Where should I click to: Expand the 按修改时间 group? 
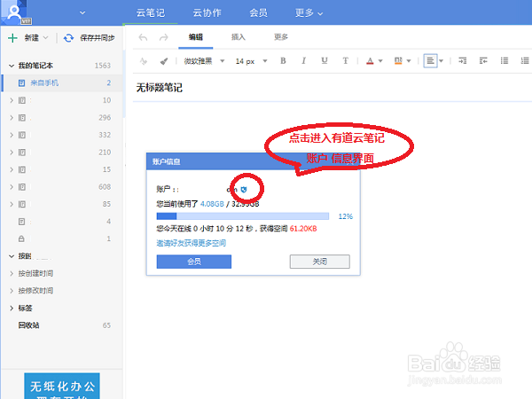click(x=12, y=291)
